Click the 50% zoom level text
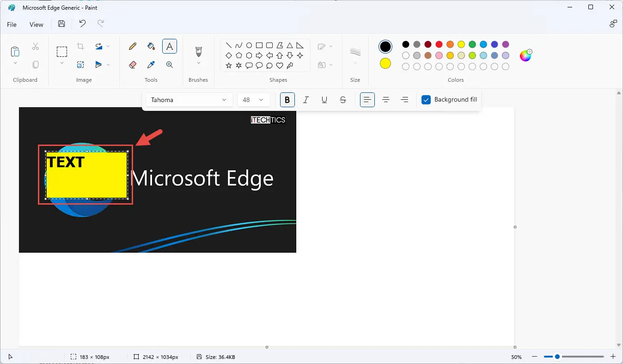The width and height of the screenshot is (623, 364). 516,357
